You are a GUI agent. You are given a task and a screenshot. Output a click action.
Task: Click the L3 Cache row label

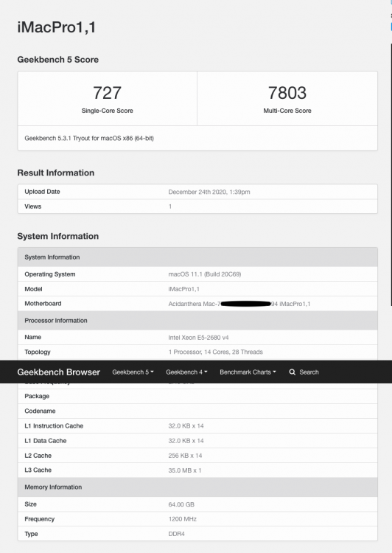[x=38, y=470]
